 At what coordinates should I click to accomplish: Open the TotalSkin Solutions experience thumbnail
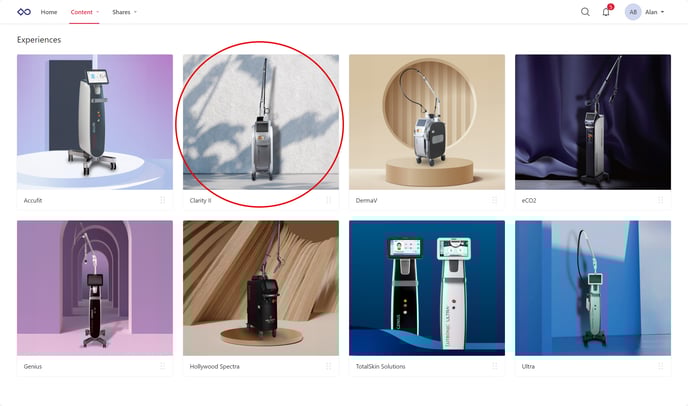point(427,288)
